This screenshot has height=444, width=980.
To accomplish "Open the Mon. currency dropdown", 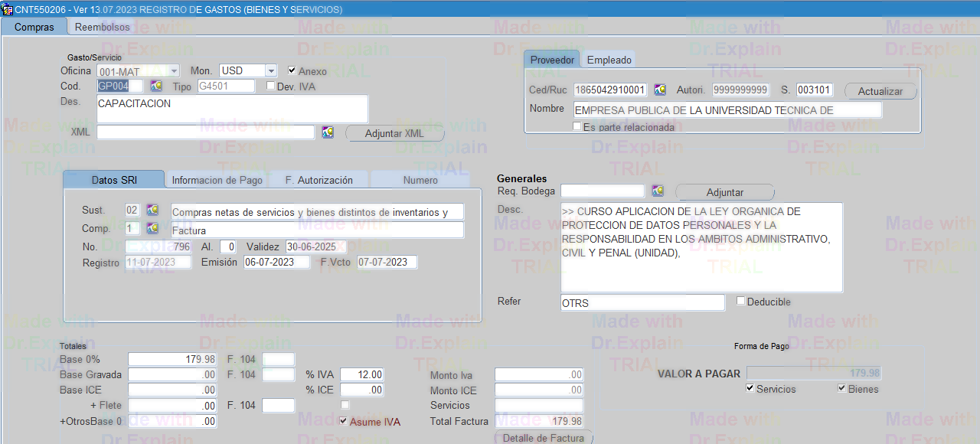I will tap(270, 70).
